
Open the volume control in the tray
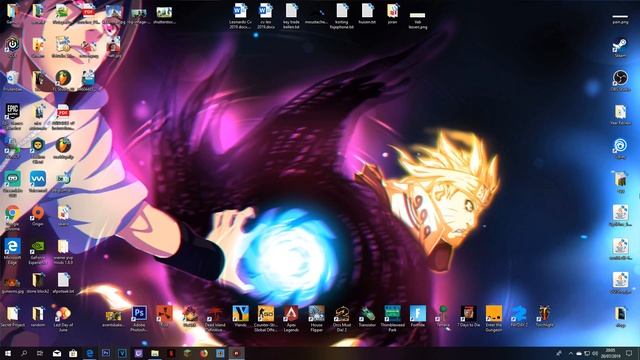pos(595,353)
